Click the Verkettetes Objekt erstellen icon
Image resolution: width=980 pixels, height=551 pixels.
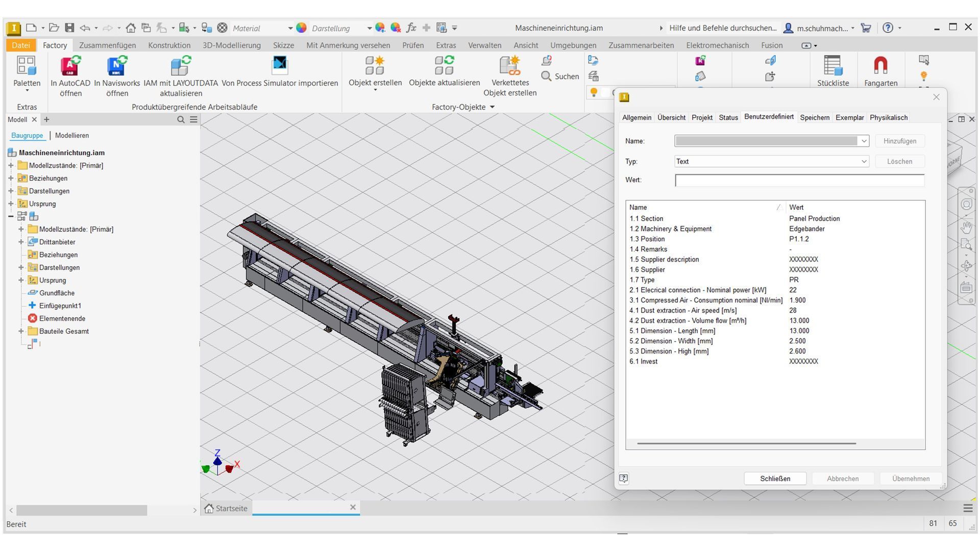click(x=509, y=66)
